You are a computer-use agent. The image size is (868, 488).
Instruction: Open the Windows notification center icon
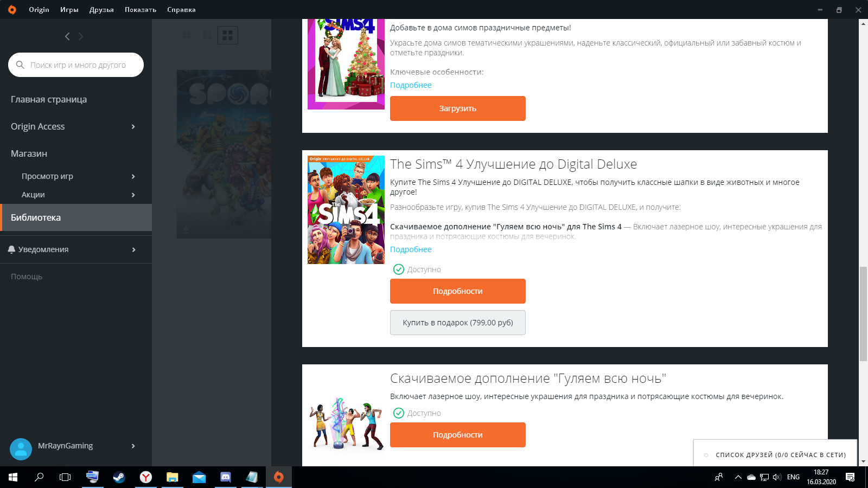coord(850,477)
